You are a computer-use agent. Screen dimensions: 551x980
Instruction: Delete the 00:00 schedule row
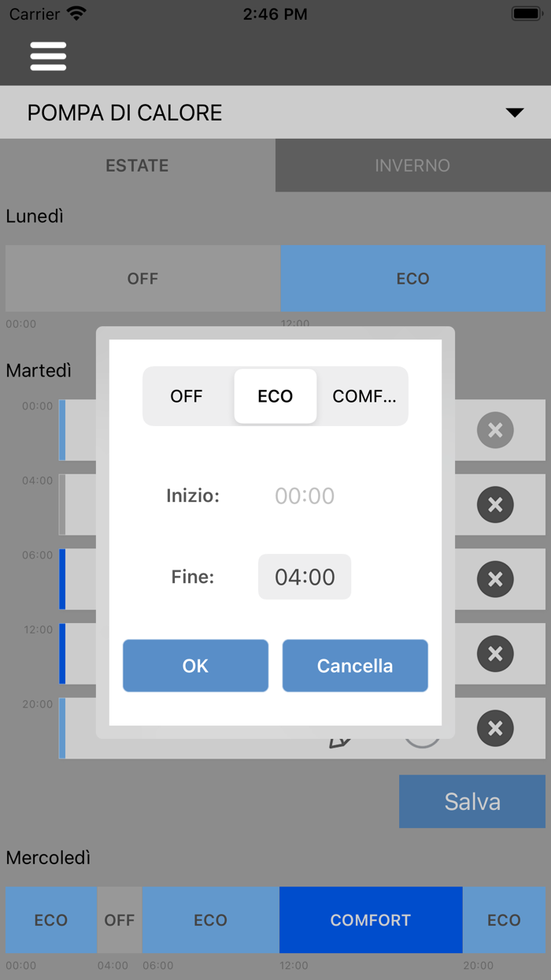pyautogui.click(x=495, y=430)
